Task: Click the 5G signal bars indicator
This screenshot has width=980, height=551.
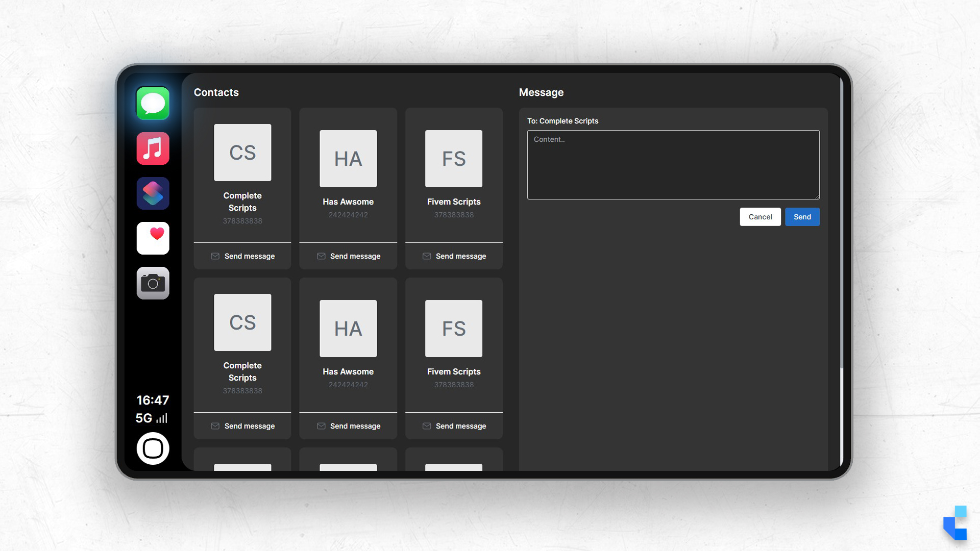Action: coord(161,418)
